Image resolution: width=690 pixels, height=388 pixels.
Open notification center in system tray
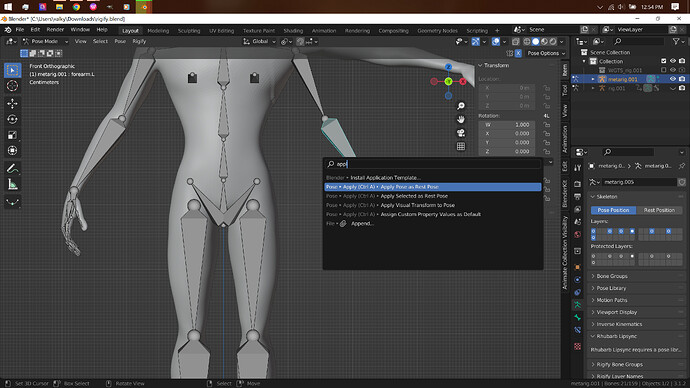point(675,7)
